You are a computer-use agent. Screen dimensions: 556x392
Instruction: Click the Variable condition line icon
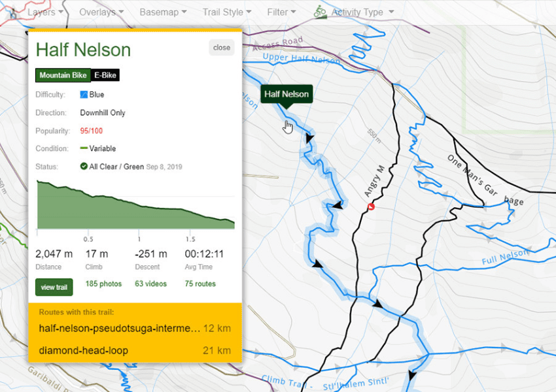point(84,148)
